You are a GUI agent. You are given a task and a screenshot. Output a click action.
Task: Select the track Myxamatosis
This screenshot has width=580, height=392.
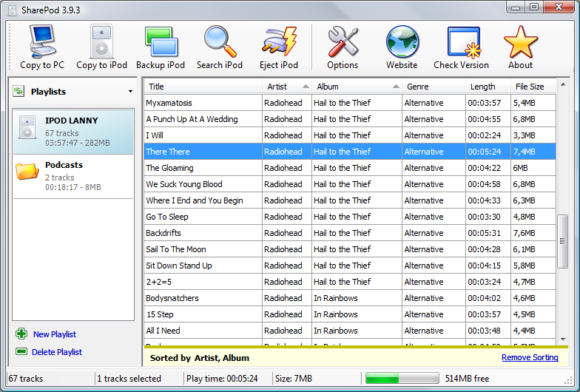(350, 103)
